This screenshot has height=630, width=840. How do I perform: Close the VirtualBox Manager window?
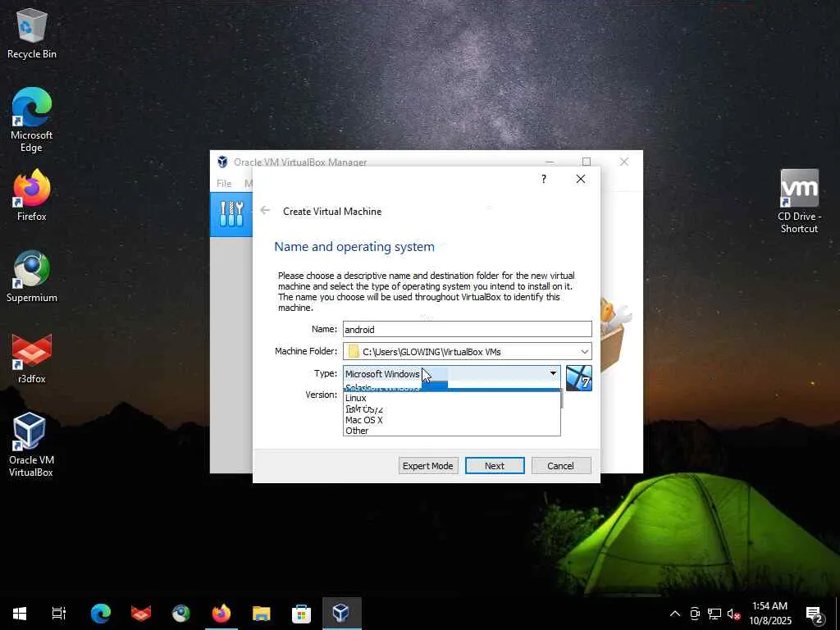tap(624, 162)
